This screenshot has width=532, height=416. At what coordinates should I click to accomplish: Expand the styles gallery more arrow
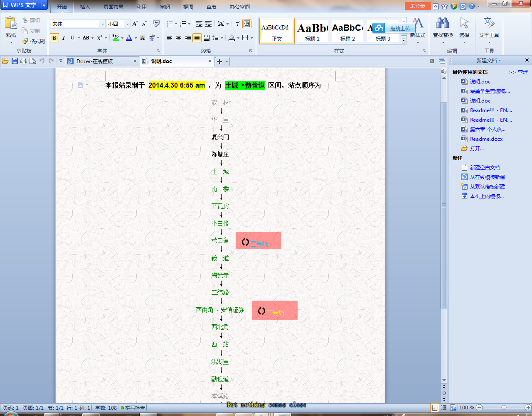pyautogui.click(x=404, y=40)
